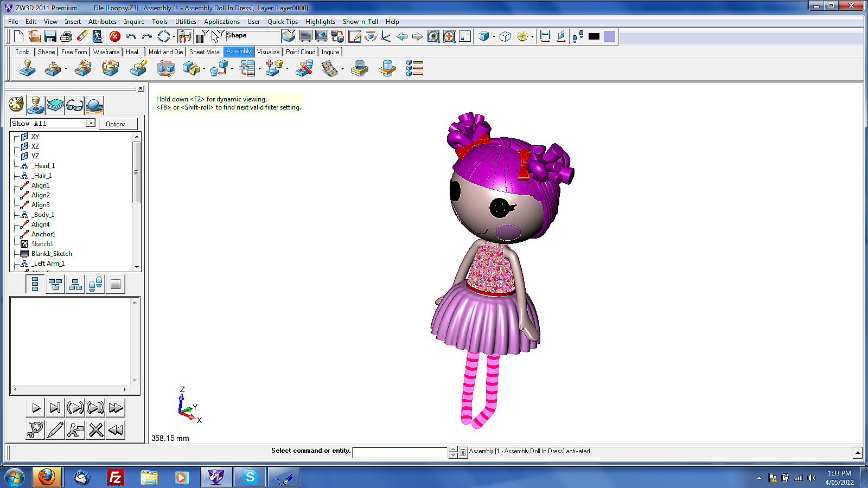Open the History manager palette tab
Viewport: 868px width, 488px height.
(x=16, y=105)
